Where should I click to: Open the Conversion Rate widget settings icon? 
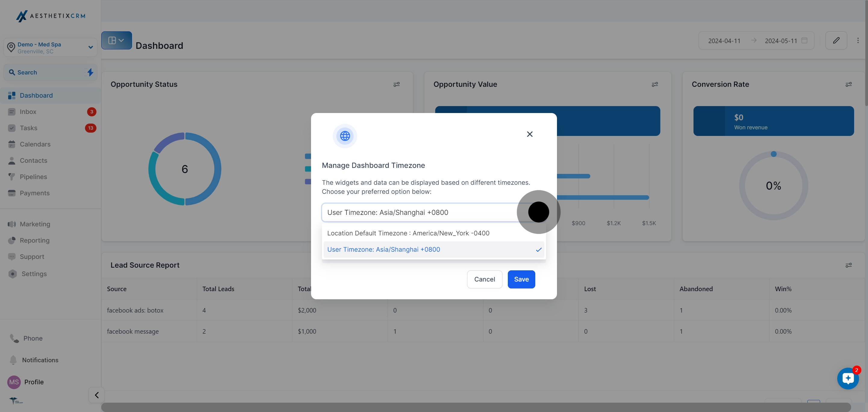point(848,84)
